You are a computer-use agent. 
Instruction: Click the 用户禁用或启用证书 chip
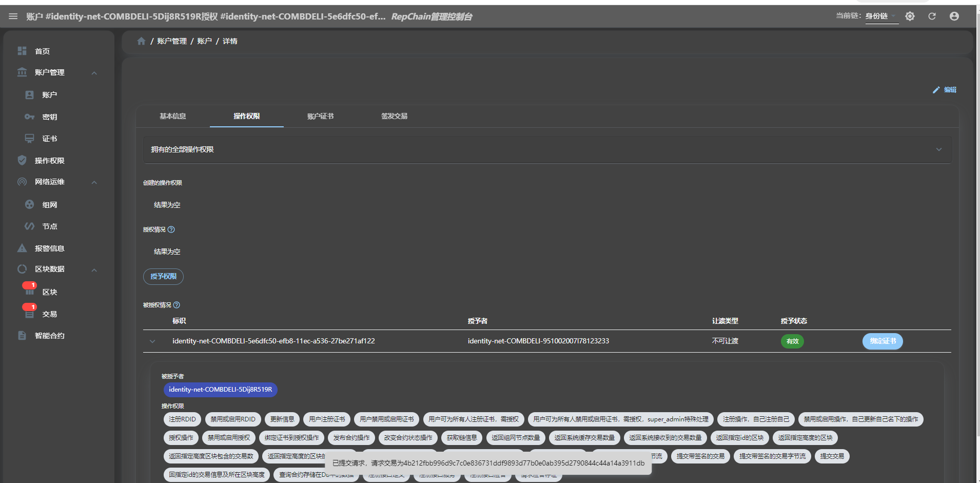pos(387,419)
